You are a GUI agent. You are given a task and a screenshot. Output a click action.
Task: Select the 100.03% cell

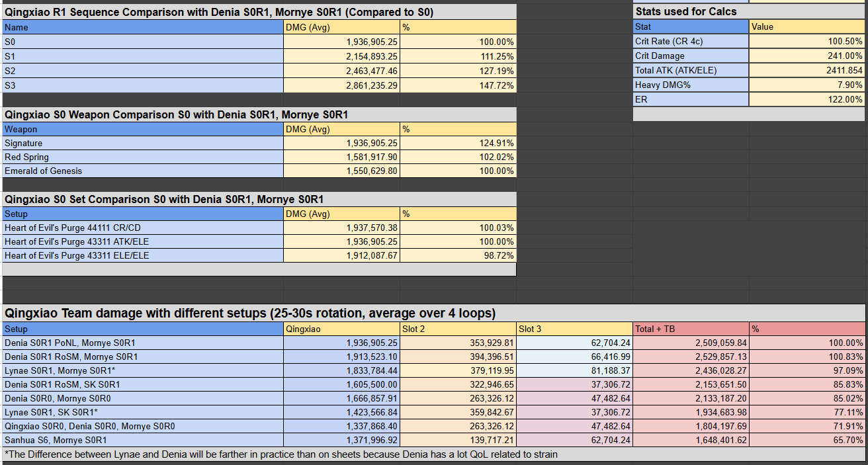click(x=458, y=228)
